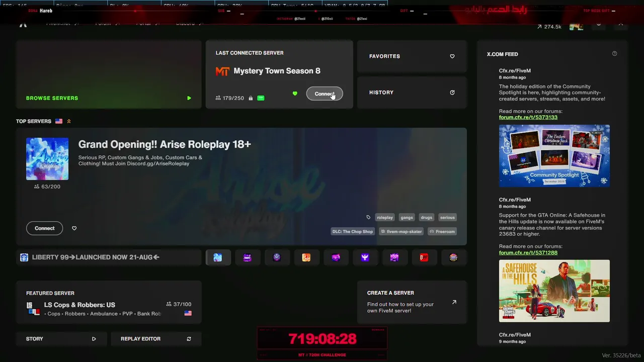Viewport: 644px width, 362px height.
Task: Connect to Grand Opening Arise Roleplay
Action: click(x=45, y=228)
